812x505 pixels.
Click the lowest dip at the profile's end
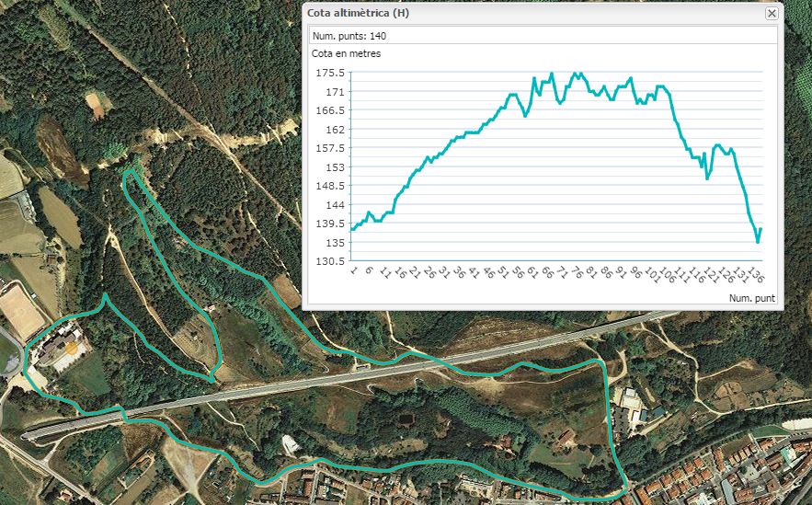[758, 242]
